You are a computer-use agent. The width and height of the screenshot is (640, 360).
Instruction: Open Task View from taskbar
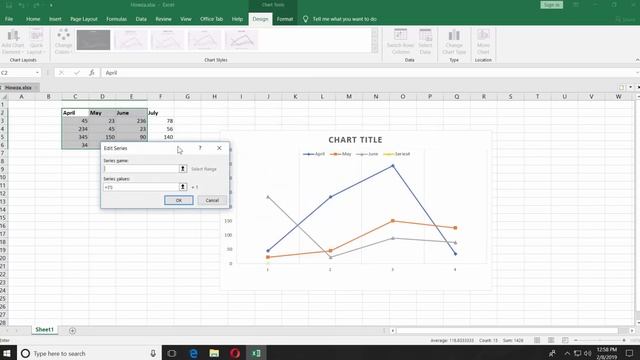click(x=172, y=353)
